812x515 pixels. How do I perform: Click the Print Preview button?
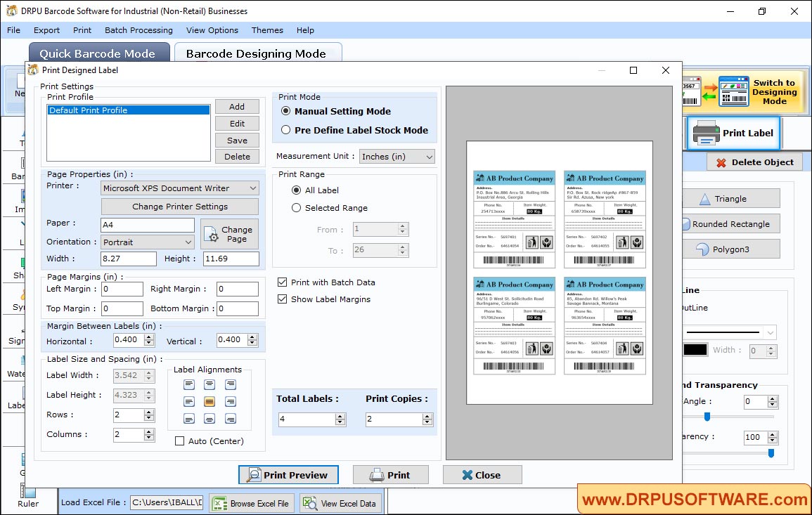click(x=288, y=475)
